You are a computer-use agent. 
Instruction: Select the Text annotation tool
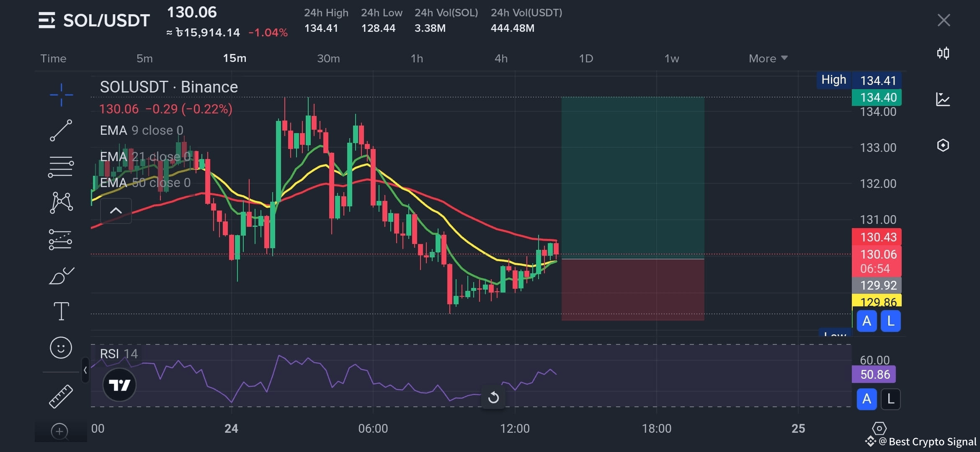pos(61,311)
